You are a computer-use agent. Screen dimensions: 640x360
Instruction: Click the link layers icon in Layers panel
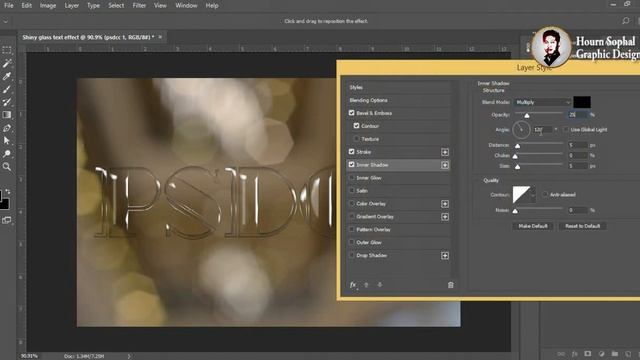[561, 354]
